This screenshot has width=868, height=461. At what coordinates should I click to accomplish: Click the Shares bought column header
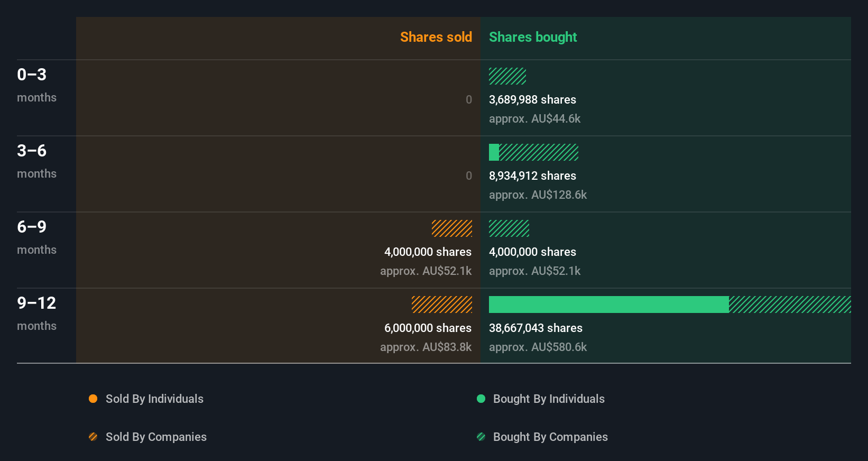pos(533,37)
